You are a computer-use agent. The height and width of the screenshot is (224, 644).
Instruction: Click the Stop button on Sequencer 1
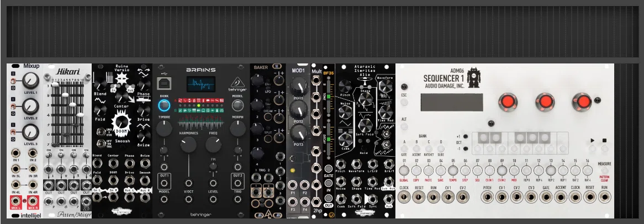point(605,148)
